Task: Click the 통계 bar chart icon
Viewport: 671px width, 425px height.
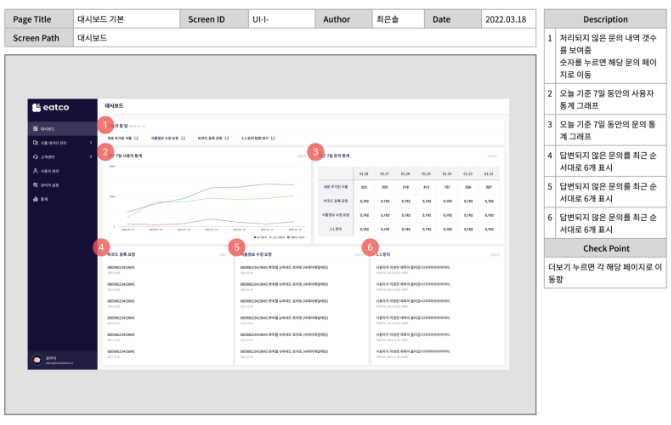Action: pos(36,199)
